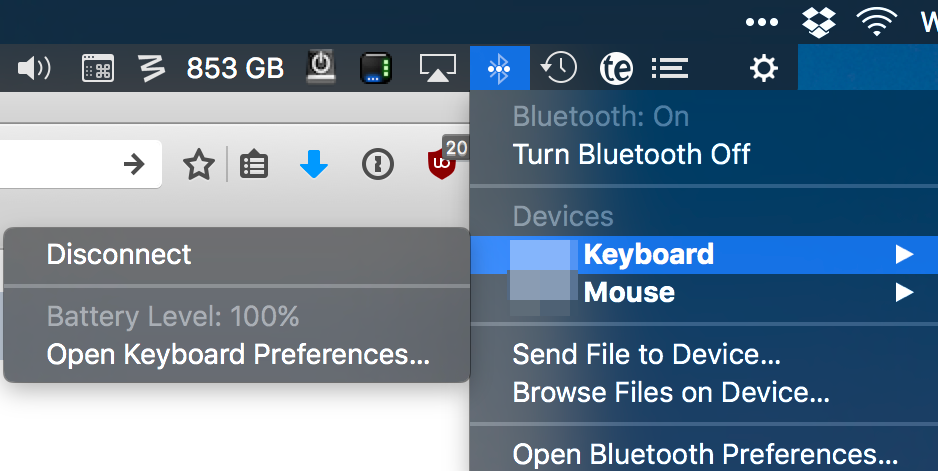Expand the Mouse device submenu arrow
This screenshot has width=938, height=471.
pyautogui.click(x=904, y=293)
